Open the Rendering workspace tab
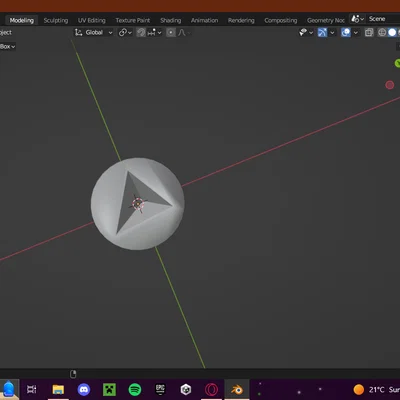Screen dimensions: 400x400 [241, 20]
